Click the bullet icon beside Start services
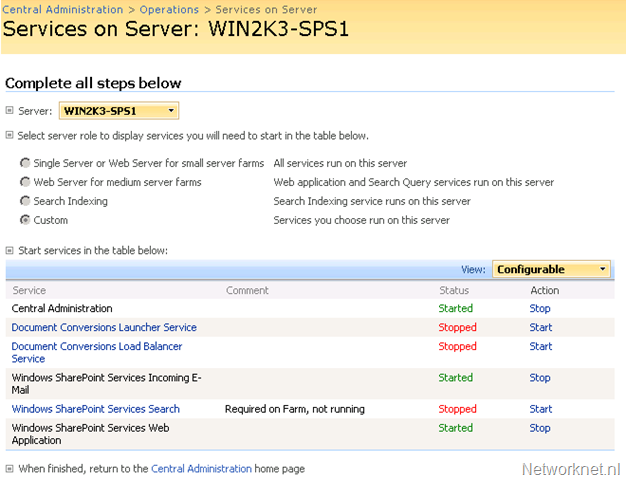Image resolution: width=626 pixels, height=480 pixels. [10, 250]
